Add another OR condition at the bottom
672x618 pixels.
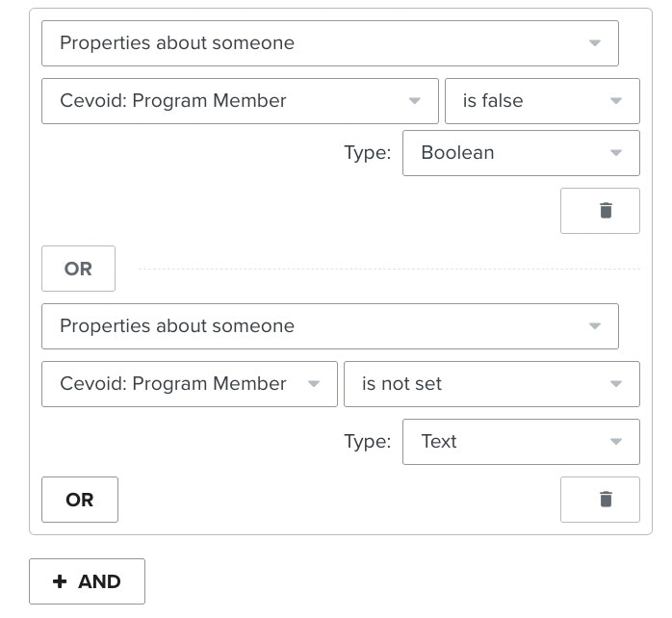click(x=80, y=500)
